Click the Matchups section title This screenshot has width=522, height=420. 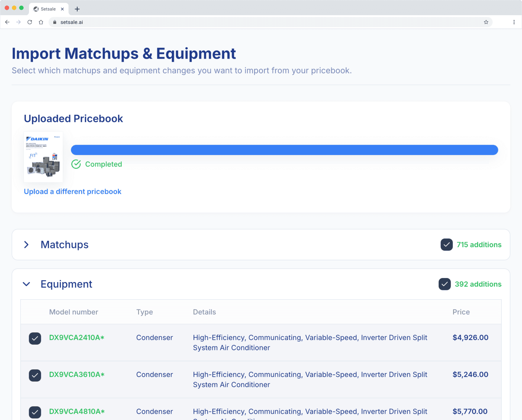click(x=65, y=245)
